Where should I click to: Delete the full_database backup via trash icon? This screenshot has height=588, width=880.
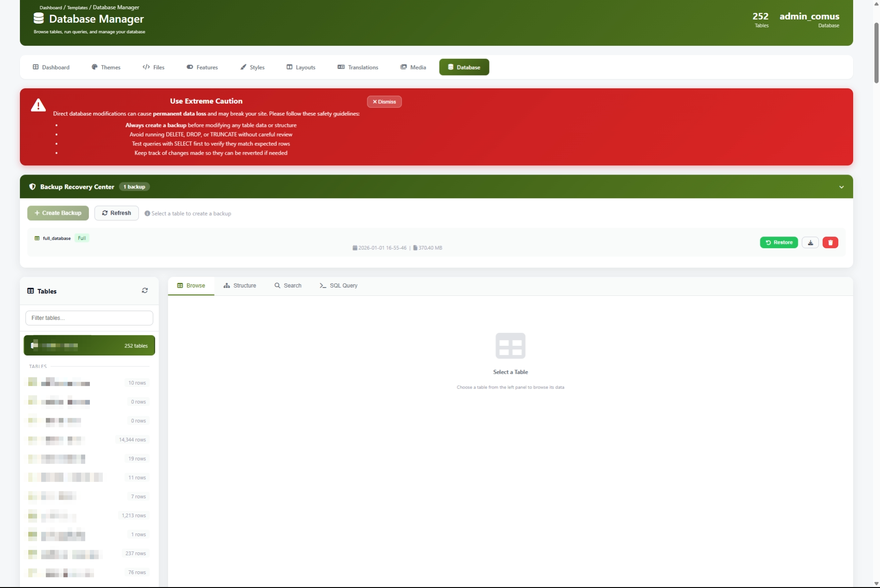coord(830,243)
